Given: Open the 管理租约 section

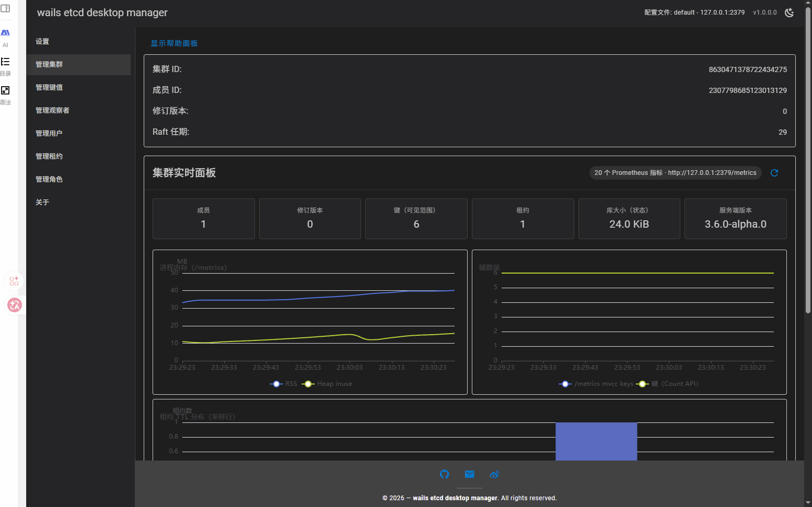Looking at the screenshot, I should [78, 157].
